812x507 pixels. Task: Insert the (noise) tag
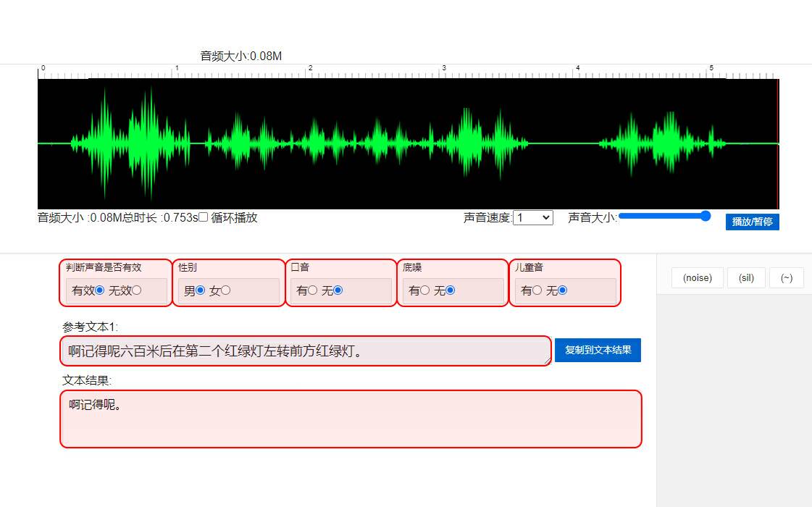pos(697,278)
